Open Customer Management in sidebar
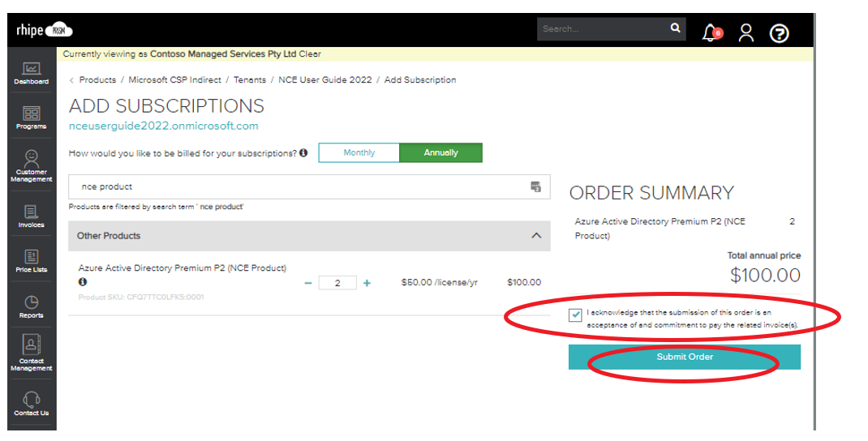This screenshot has width=868, height=441. (31, 165)
